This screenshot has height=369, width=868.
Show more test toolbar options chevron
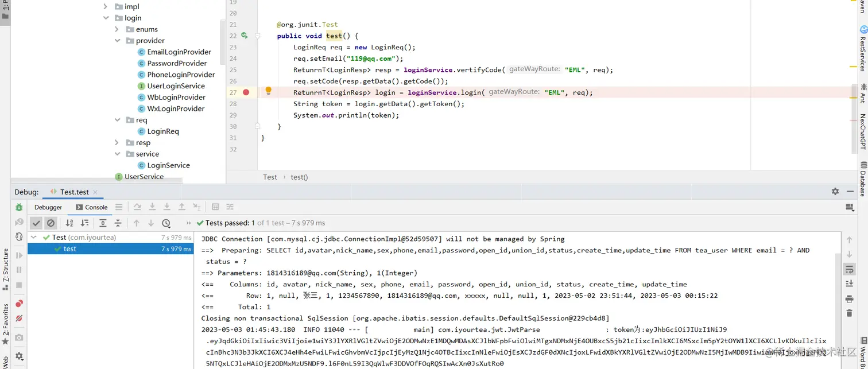[189, 223]
